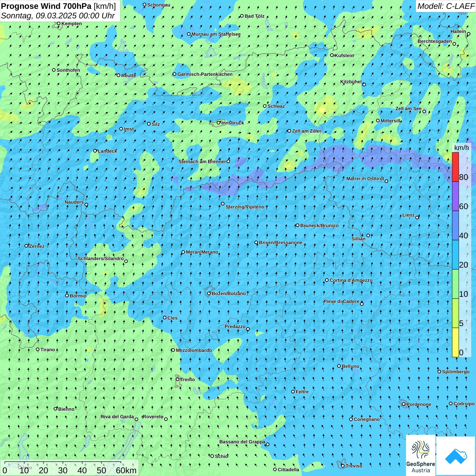Click the 'km/h' heading above the legend
Image resolution: width=476 pixels, height=476 pixels.
pos(461,148)
